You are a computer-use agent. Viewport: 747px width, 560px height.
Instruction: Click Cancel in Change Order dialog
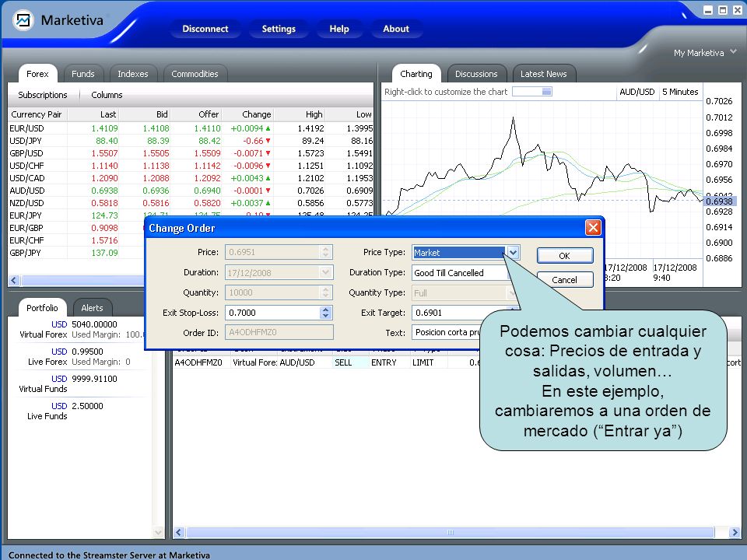click(565, 279)
